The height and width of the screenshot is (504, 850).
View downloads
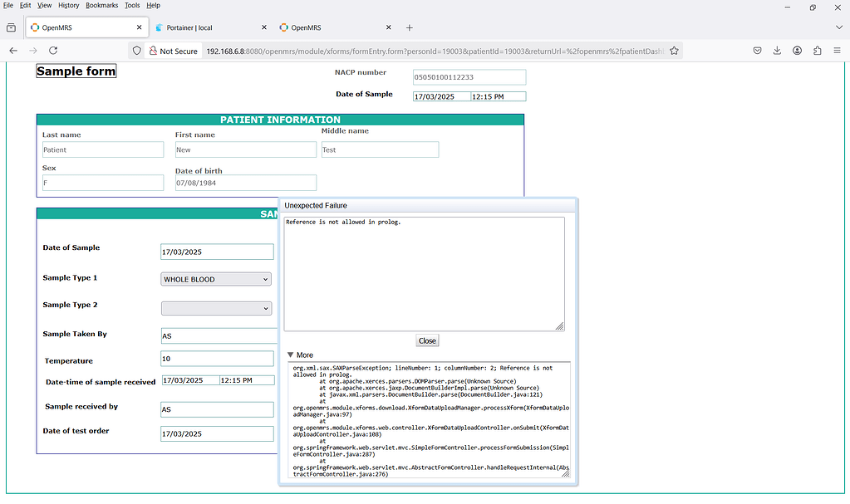tap(777, 51)
